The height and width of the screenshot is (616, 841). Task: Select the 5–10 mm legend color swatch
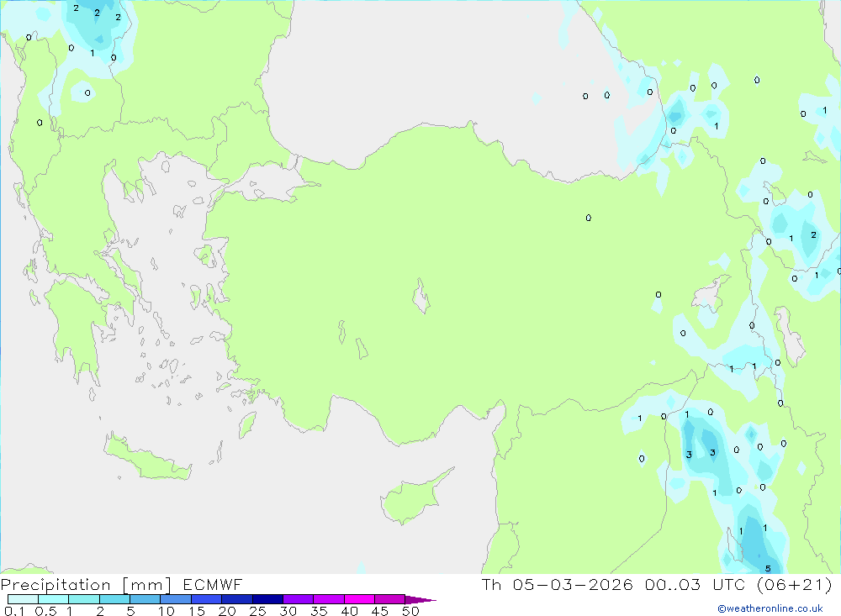[x=145, y=599]
